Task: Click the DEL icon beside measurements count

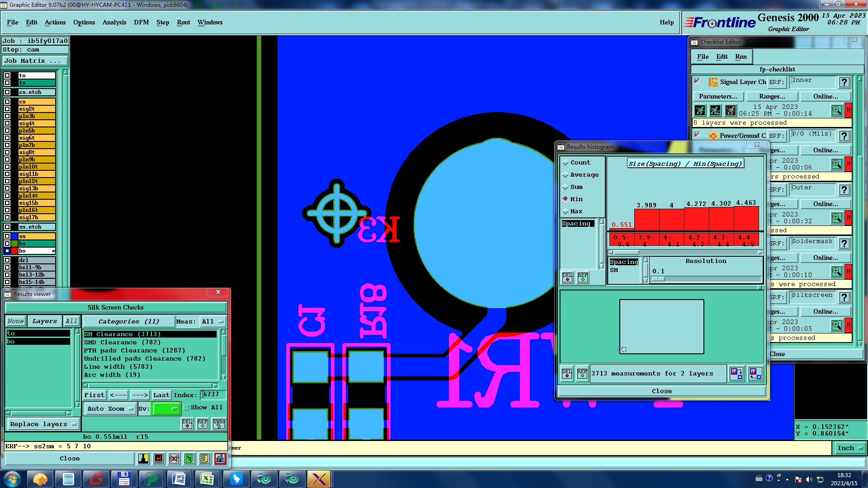Action: 567,374
